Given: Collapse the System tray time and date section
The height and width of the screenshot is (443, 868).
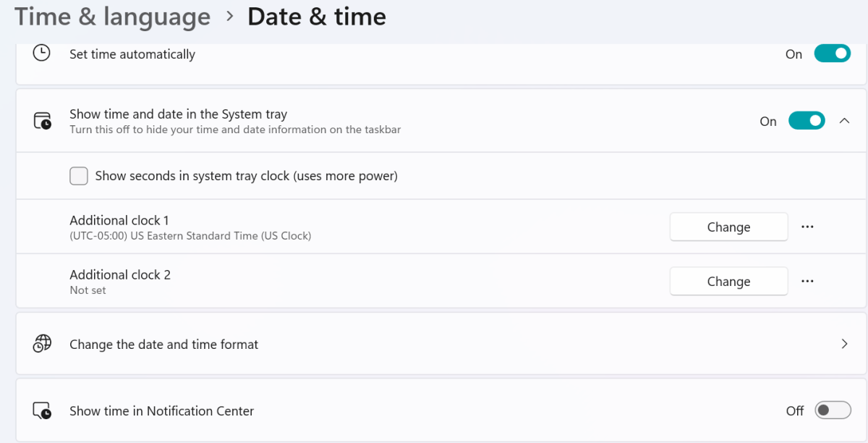Looking at the screenshot, I should click(x=845, y=120).
